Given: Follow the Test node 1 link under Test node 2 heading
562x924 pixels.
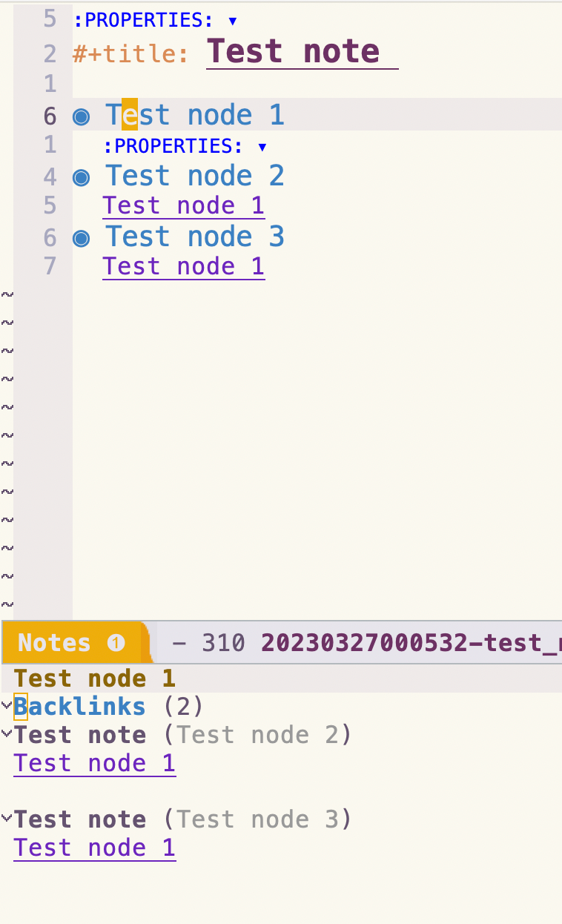Looking at the screenshot, I should click(183, 205).
